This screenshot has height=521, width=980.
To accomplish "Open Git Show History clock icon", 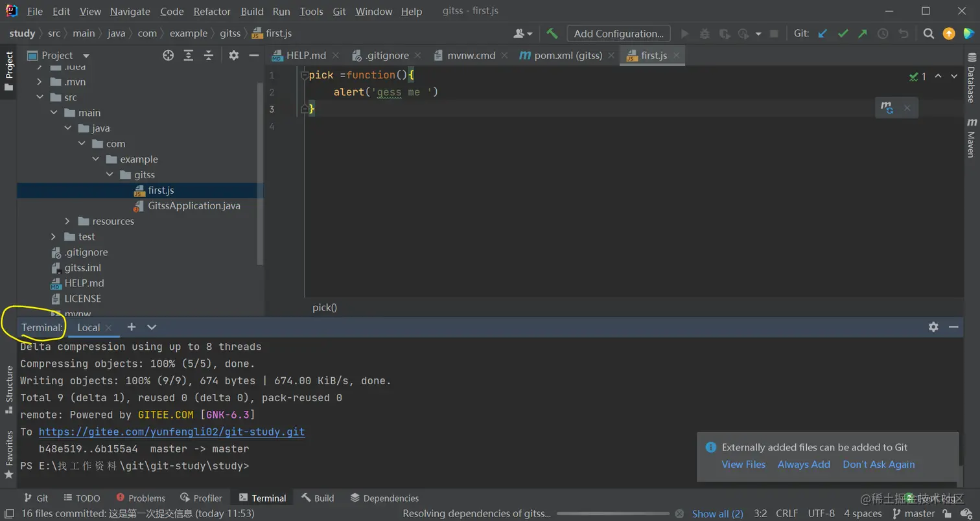I will pos(883,34).
